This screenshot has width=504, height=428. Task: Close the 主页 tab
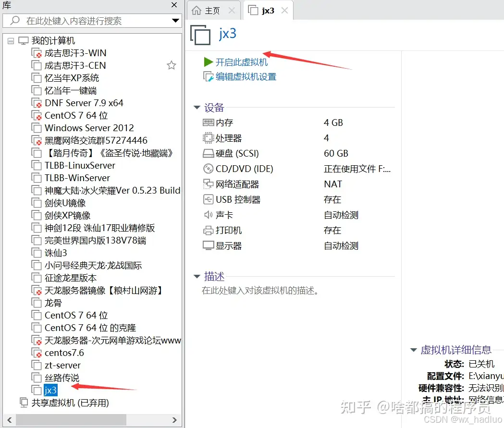(232, 11)
